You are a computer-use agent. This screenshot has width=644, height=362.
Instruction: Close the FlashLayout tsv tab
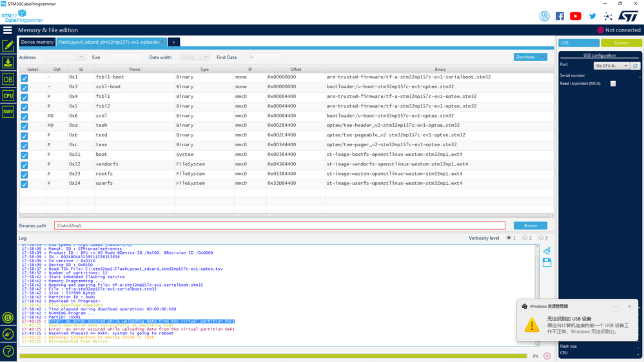pyautogui.click(x=162, y=42)
